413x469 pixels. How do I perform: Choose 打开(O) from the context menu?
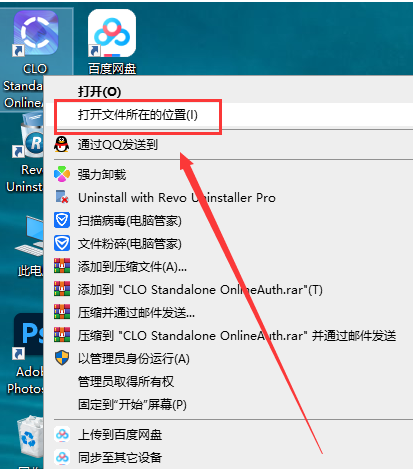coord(99,91)
